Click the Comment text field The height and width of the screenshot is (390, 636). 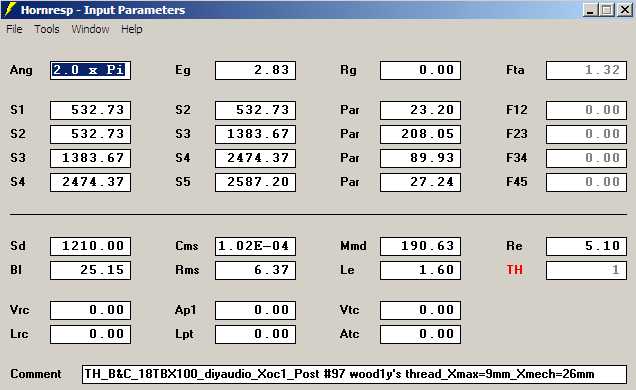coord(354,374)
